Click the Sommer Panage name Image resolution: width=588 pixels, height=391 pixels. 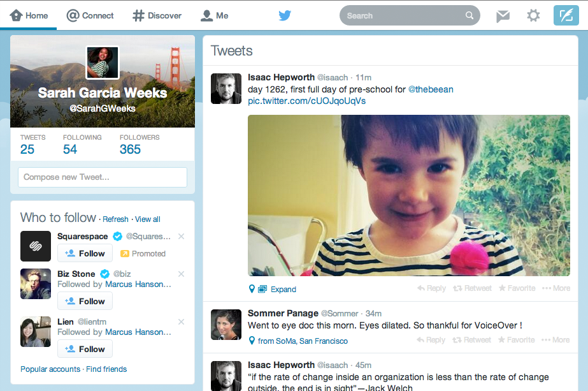pos(283,313)
